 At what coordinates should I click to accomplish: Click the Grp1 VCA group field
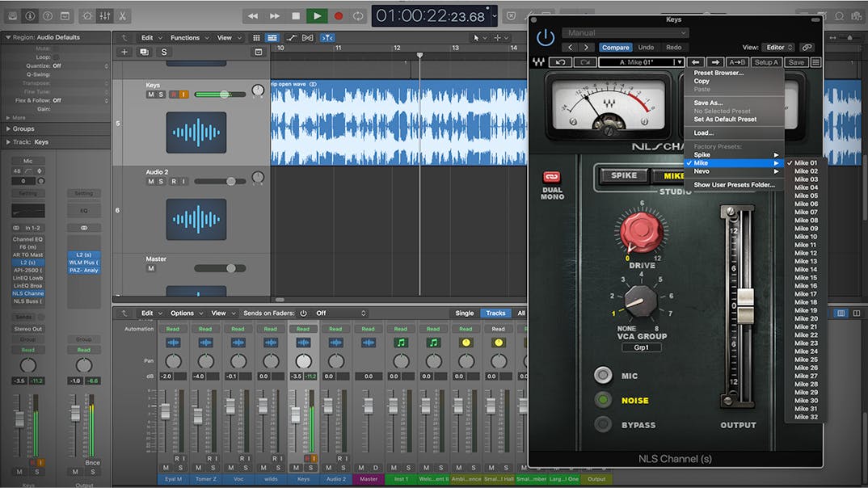point(641,347)
